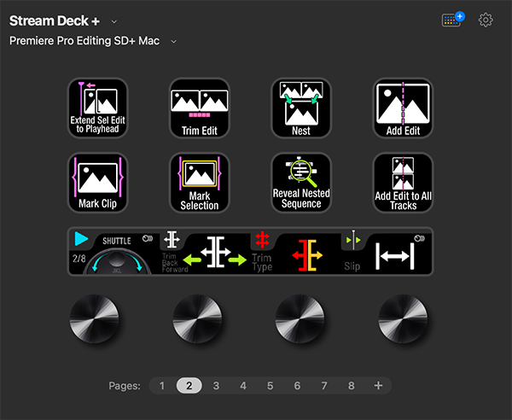
Task: Select the third dial knob under Trim Type
Action: (300, 318)
